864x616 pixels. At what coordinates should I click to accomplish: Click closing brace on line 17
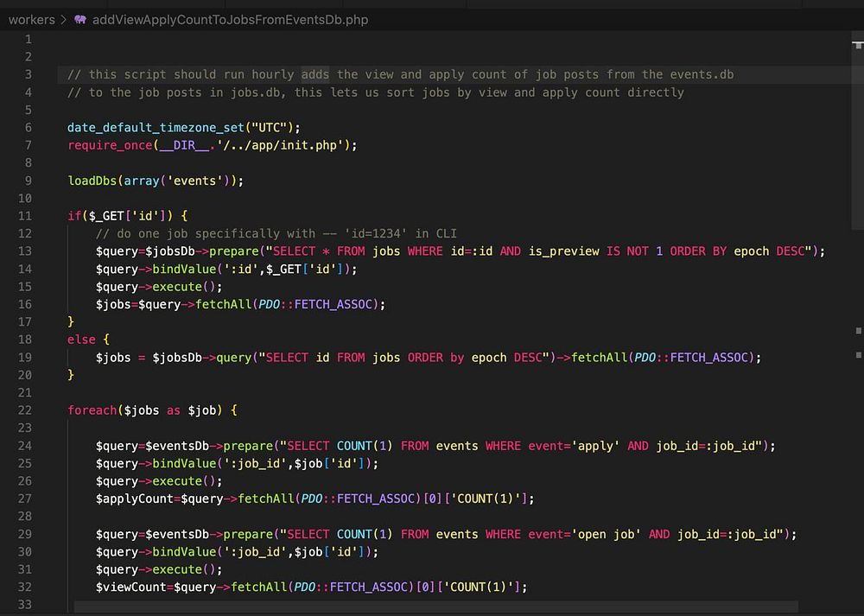point(71,322)
